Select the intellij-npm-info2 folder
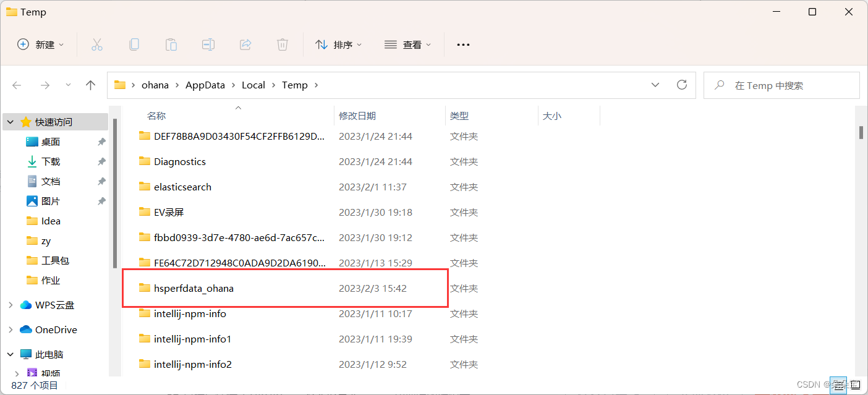This screenshot has width=868, height=395. pyautogui.click(x=193, y=364)
